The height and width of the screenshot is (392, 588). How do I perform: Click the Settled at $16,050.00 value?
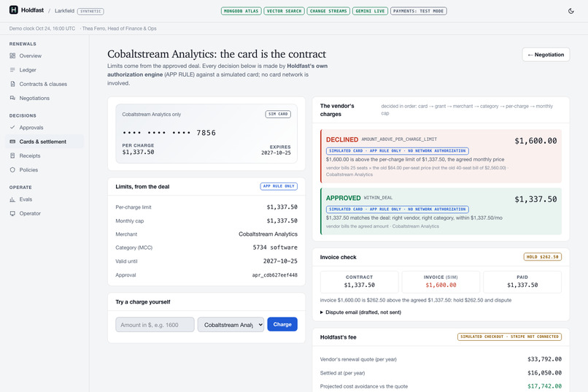[544, 373]
